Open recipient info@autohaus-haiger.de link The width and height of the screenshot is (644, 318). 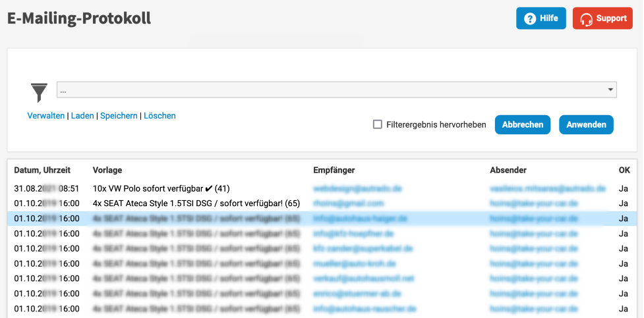click(x=360, y=219)
